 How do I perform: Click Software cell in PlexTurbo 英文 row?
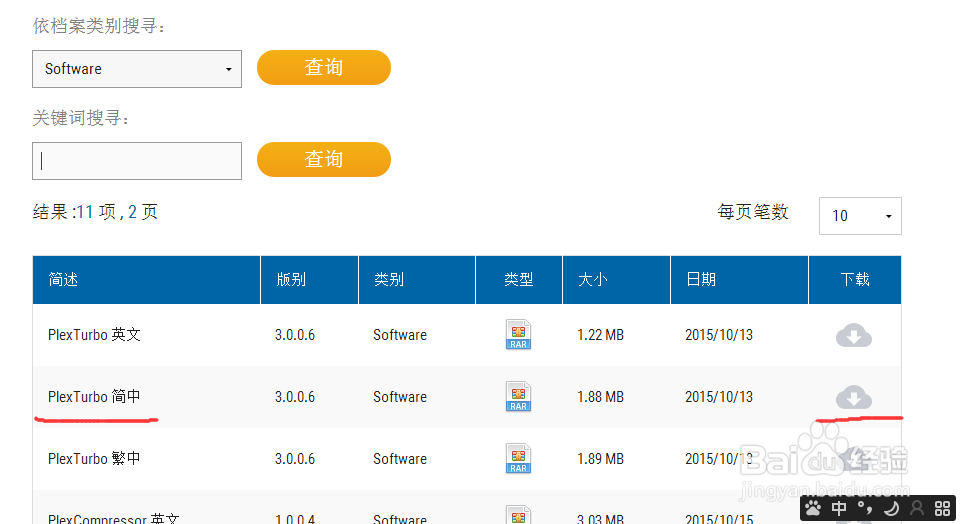(400, 335)
